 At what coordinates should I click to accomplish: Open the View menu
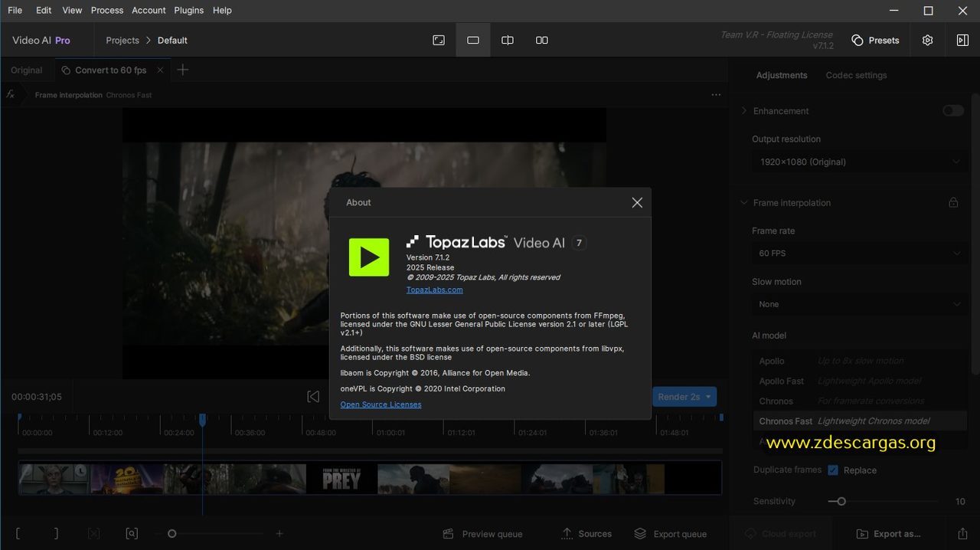pyautogui.click(x=72, y=10)
